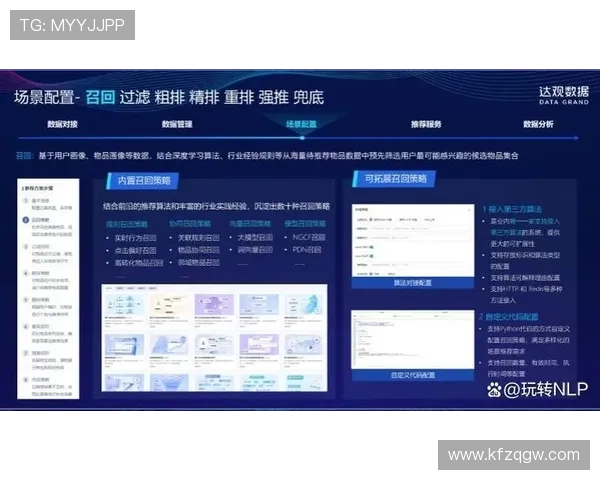Click the 大模型召回 bullet
Viewport: 600px width, 480px height.
click(x=255, y=237)
